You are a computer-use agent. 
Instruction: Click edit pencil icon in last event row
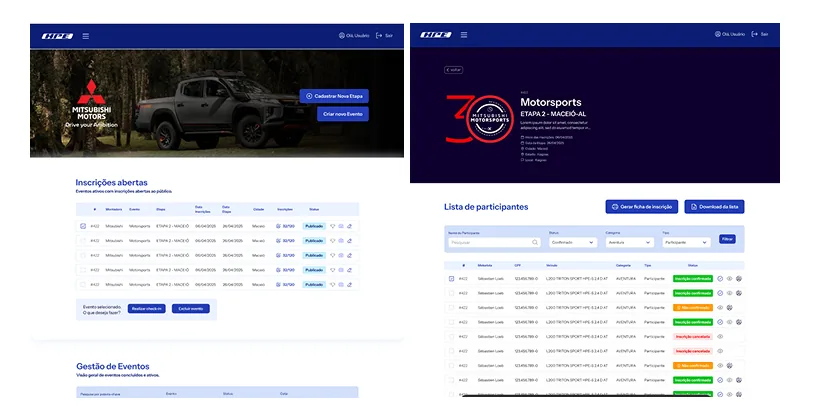tap(349, 285)
